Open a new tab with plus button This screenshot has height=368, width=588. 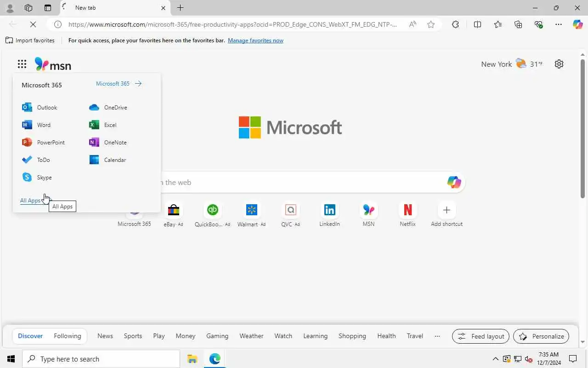(x=181, y=8)
